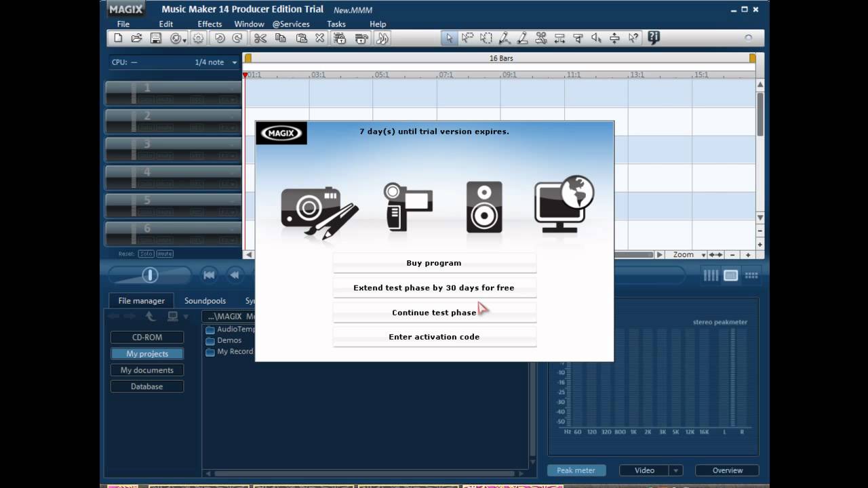The image size is (868, 488).
Task: Click the My documents location button
Action: [147, 370]
